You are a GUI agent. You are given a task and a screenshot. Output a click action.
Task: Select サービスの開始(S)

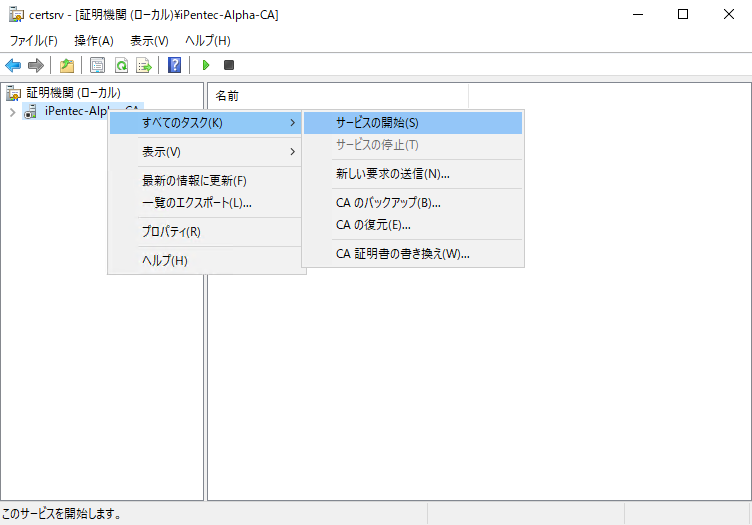[x=413, y=123]
